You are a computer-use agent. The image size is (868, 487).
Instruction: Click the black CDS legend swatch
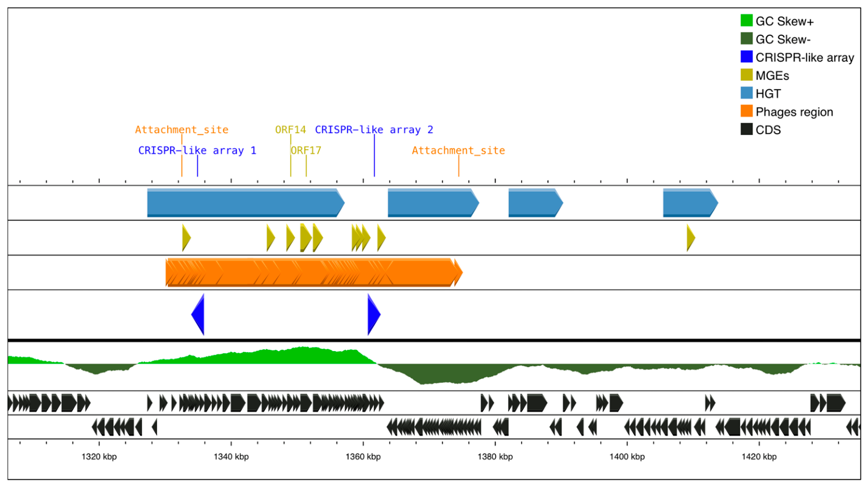(x=746, y=129)
